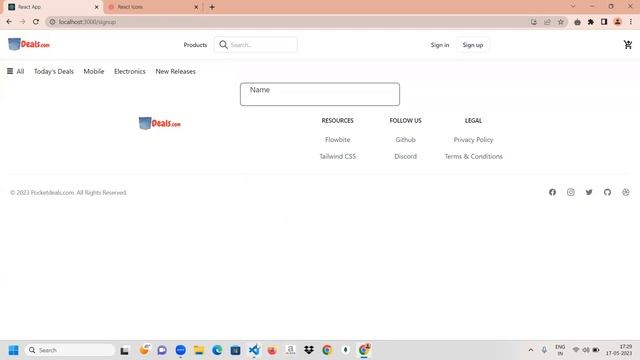
Task: Click the Deals.com logo in footer
Action: pos(160,123)
